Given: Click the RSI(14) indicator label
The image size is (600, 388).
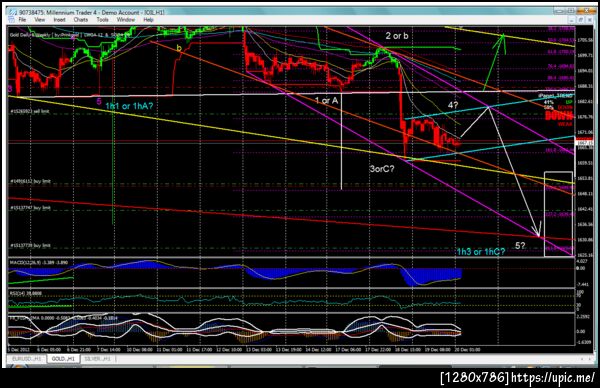Looking at the screenshot, I should pos(26,293).
